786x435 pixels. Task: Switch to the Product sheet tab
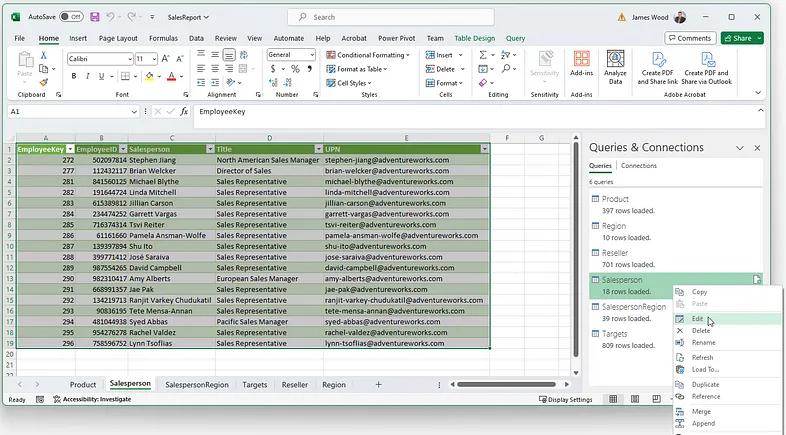83,384
